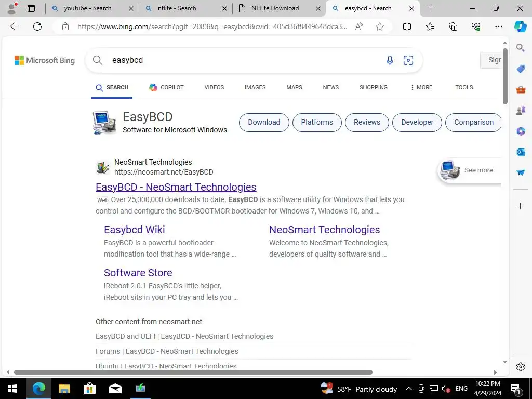The width and height of the screenshot is (532, 399).
Task: Search by voice using microphone icon
Action: click(390, 60)
